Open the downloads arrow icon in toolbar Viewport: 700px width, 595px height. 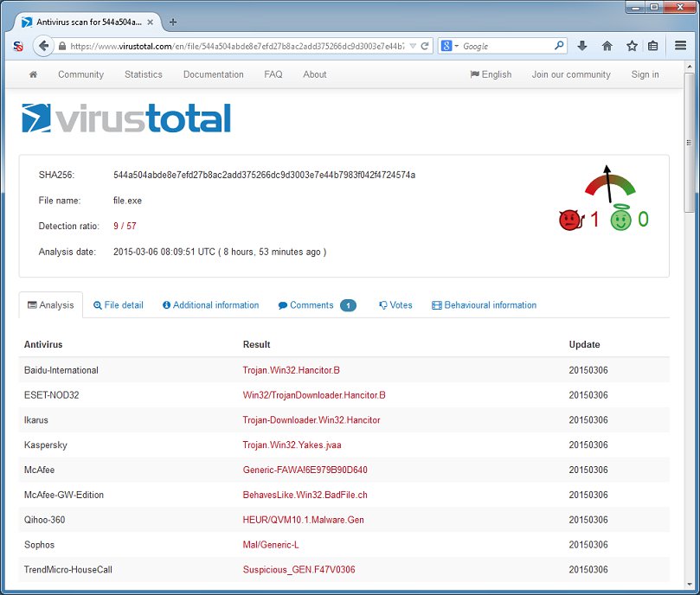[x=582, y=46]
